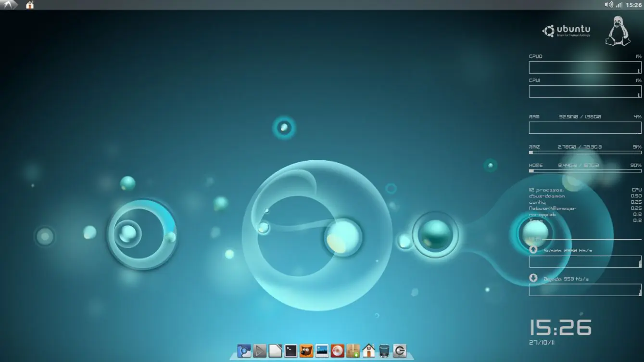Viewport: 644px width, 362px height.
Task: Click the Ubuntu logo on the desktop widget
Action: coord(566,31)
